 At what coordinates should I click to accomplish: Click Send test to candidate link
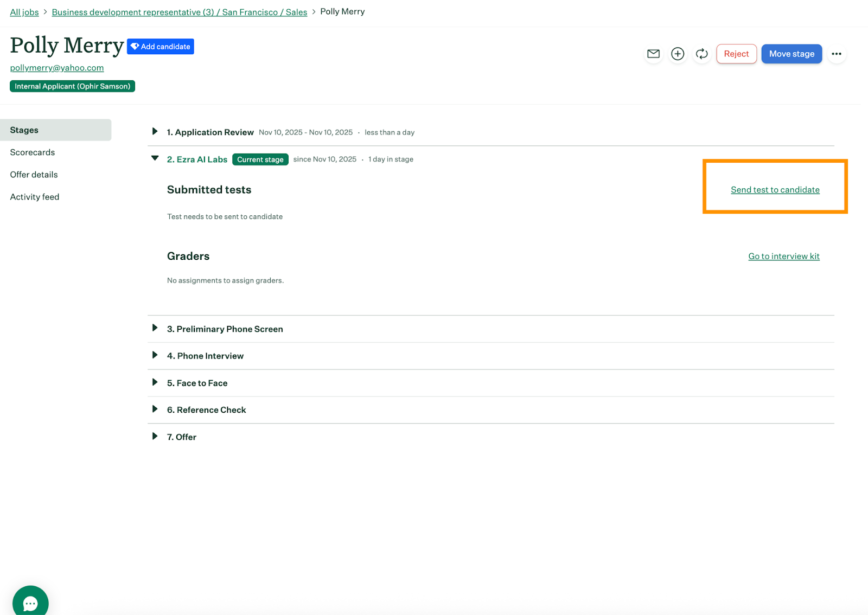pos(775,190)
